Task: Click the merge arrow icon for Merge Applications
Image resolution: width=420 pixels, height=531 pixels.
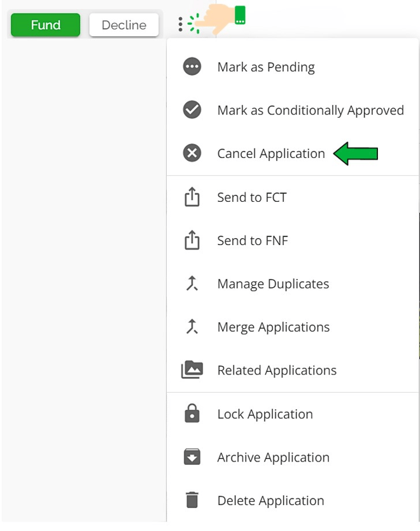Action: (x=192, y=327)
